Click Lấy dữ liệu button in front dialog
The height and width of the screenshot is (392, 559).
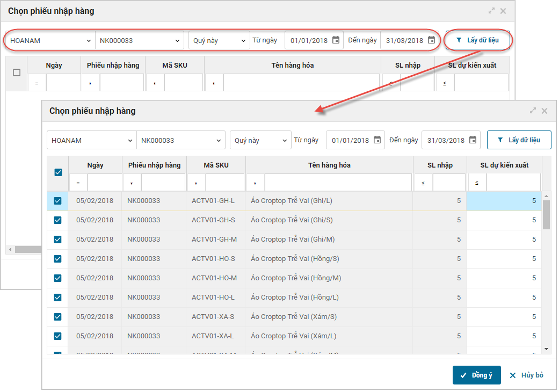point(519,140)
